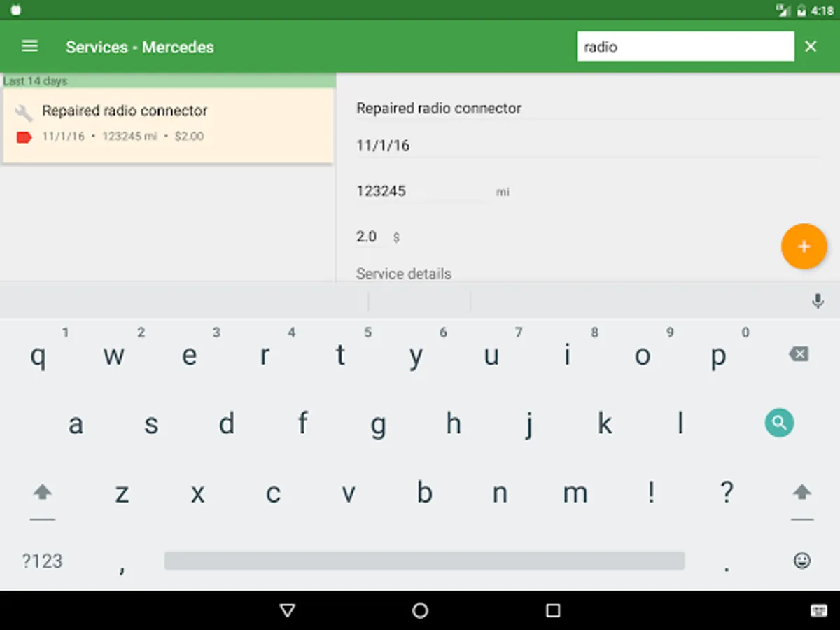Tap the m key
This screenshot has width=840, height=630.
pos(575,493)
